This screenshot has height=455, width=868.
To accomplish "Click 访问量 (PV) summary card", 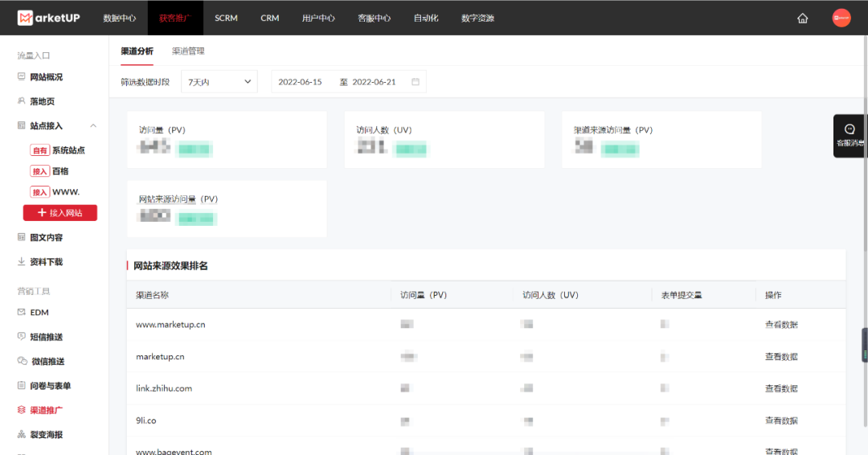I will pos(227,140).
